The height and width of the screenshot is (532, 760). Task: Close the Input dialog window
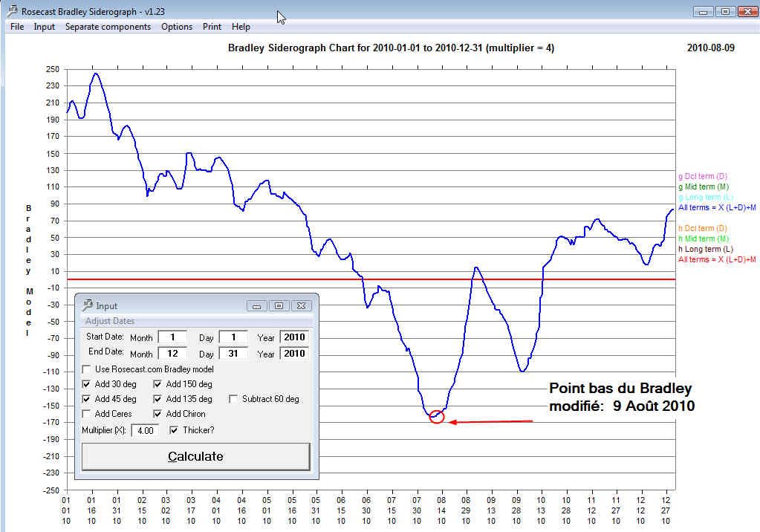(x=300, y=305)
